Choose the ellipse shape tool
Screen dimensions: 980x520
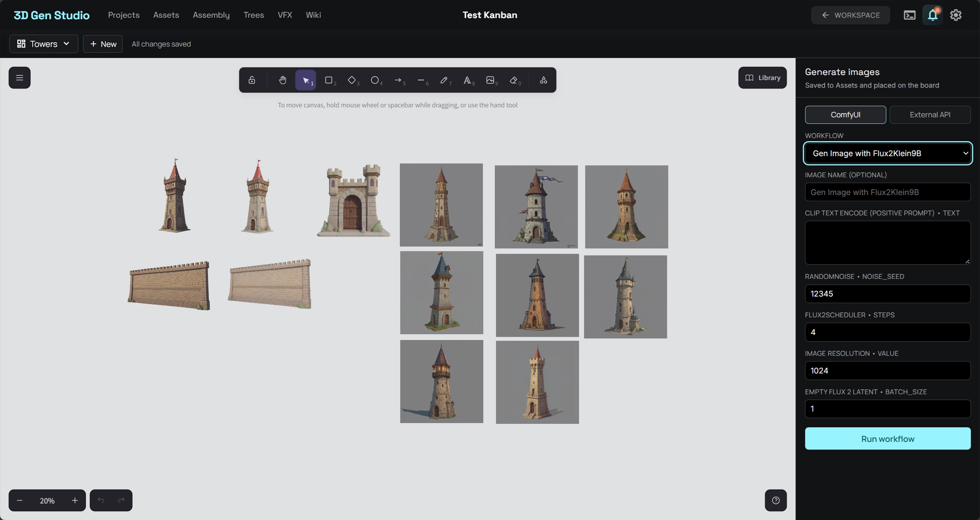coord(375,80)
